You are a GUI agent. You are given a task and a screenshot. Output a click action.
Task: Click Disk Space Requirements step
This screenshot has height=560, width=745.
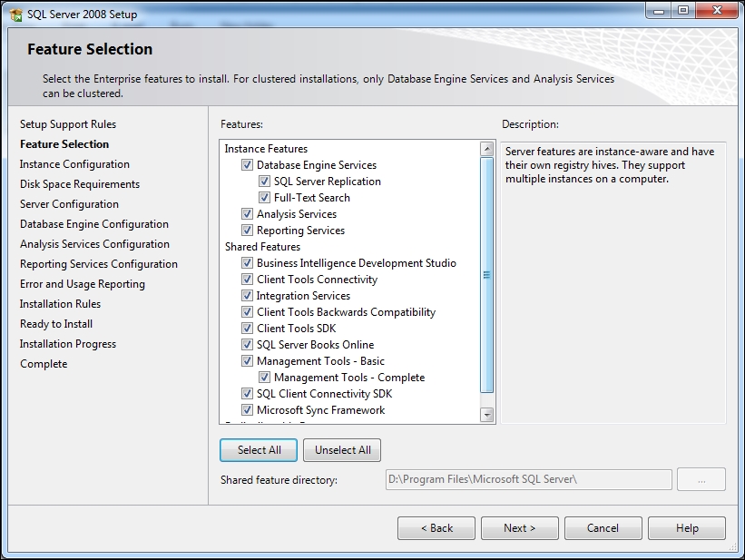[80, 184]
